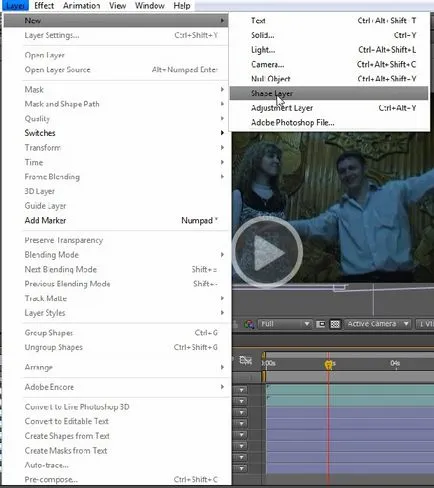Expand the Mask submenu
The image size is (434, 488).
pyautogui.click(x=116, y=90)
